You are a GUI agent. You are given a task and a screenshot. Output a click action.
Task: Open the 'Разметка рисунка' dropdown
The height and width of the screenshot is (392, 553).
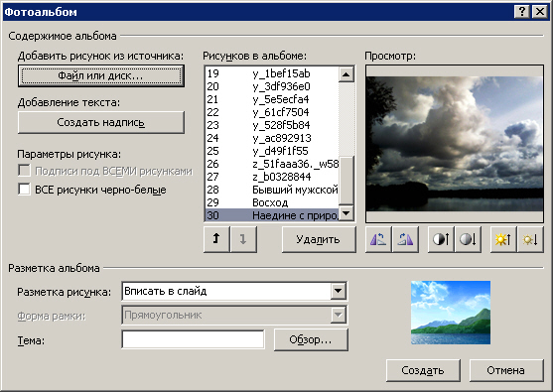pos(338,291)
